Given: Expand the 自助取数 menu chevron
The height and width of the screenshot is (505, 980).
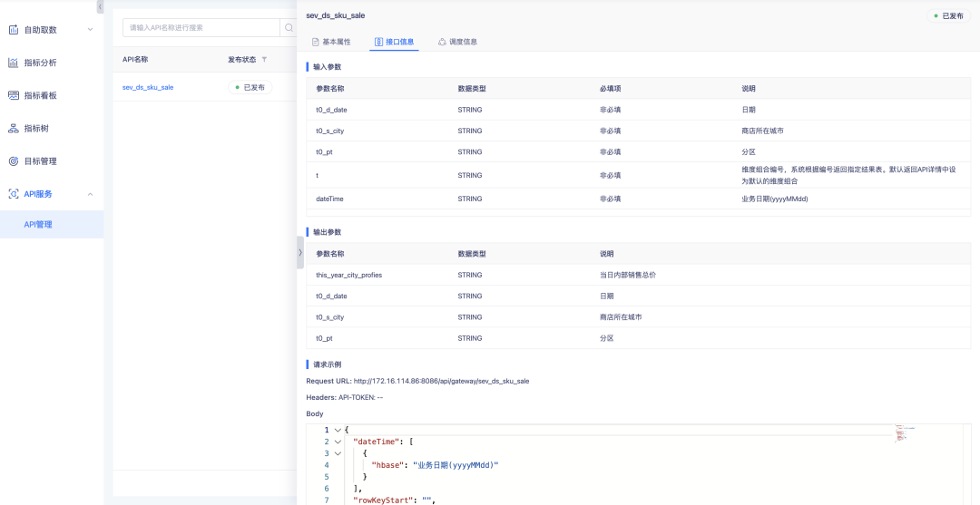Looking at the screenshot, I should (x=90, y=29).
